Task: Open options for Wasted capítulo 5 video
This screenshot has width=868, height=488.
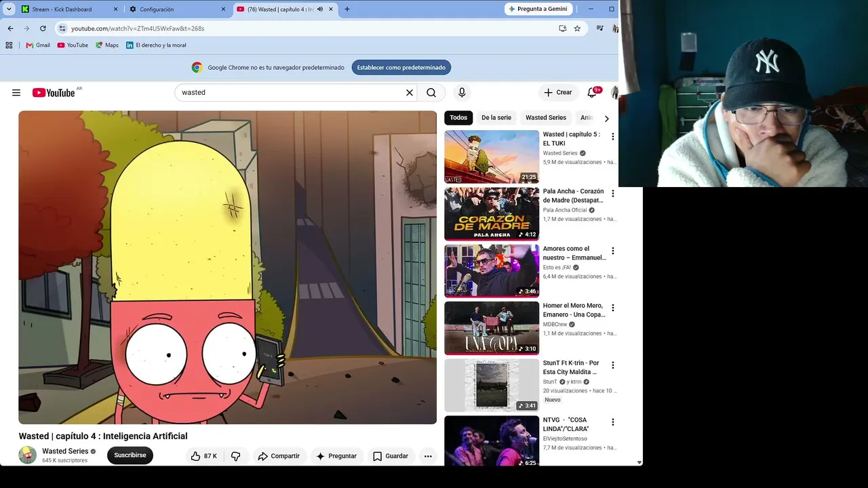Action: point(612,137)
